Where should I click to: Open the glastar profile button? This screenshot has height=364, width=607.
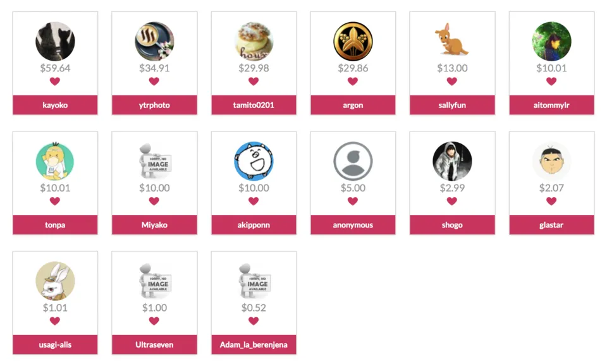pos(551,225)
